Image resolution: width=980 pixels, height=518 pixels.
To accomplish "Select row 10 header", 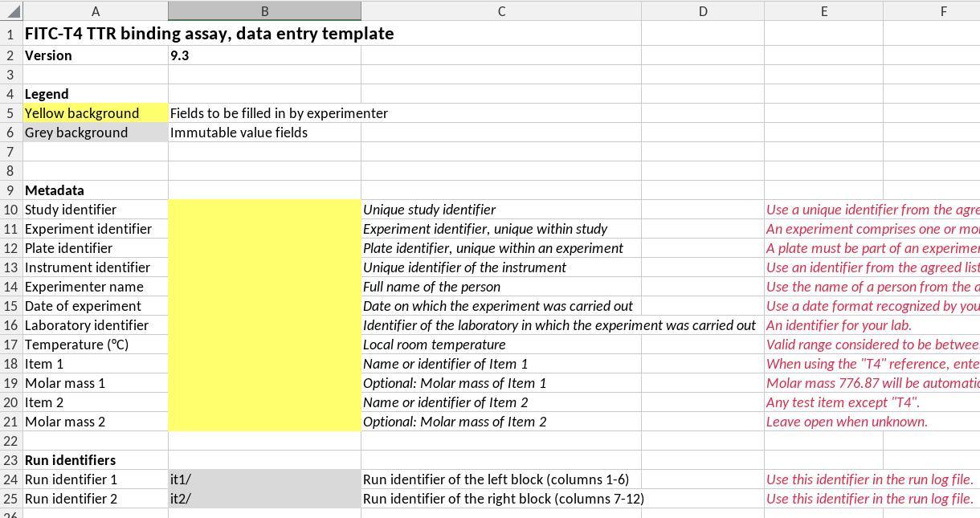I will (x=11, y=210).
